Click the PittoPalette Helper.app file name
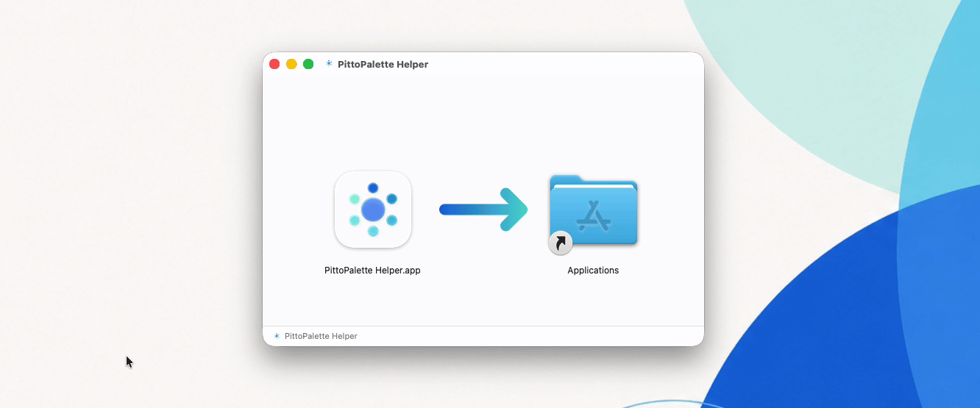 click(x=372, y=271)
